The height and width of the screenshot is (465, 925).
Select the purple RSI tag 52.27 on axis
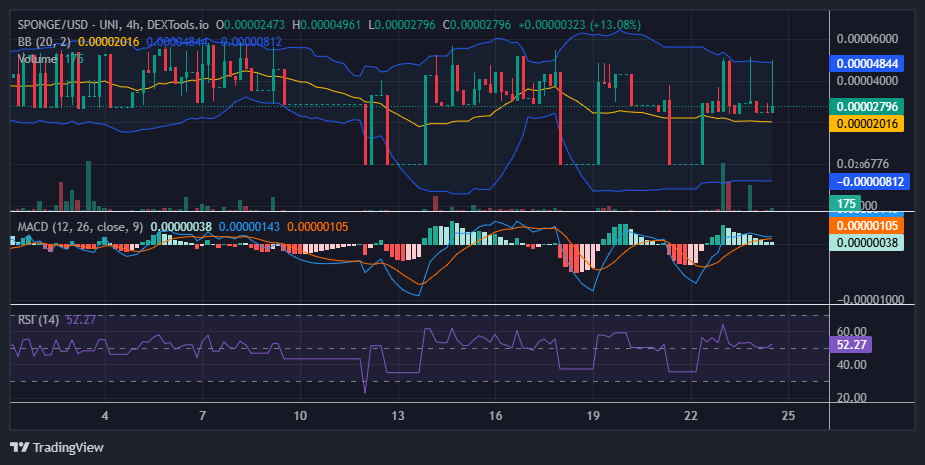[x=851, y=345]
